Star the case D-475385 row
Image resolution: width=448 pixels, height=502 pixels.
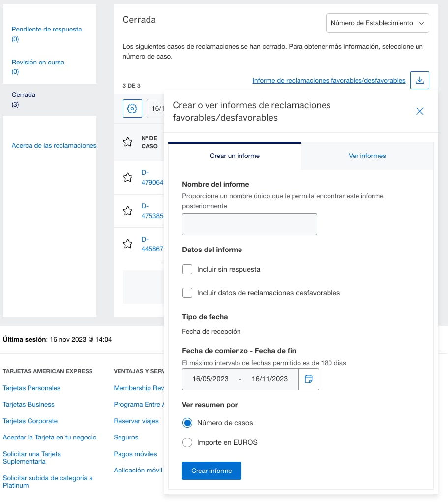click(128, 211)
